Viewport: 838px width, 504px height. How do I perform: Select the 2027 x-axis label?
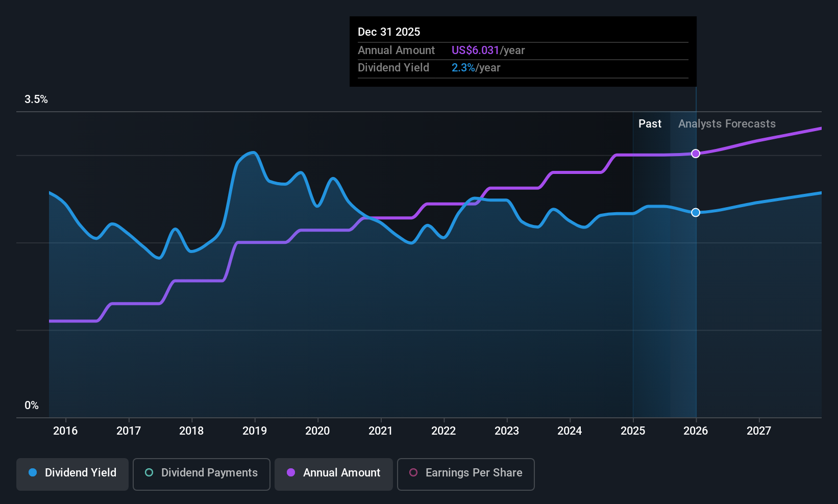tap(759, 431)
